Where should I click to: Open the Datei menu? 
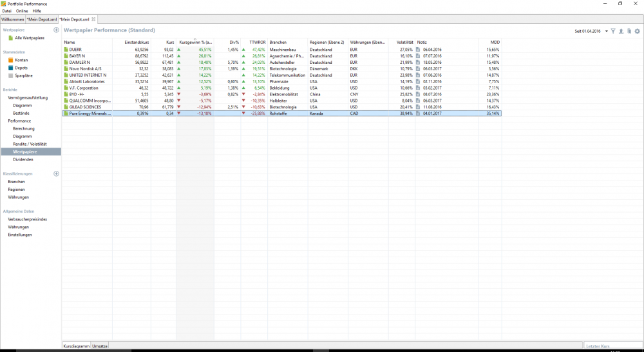tap(7, 11)
